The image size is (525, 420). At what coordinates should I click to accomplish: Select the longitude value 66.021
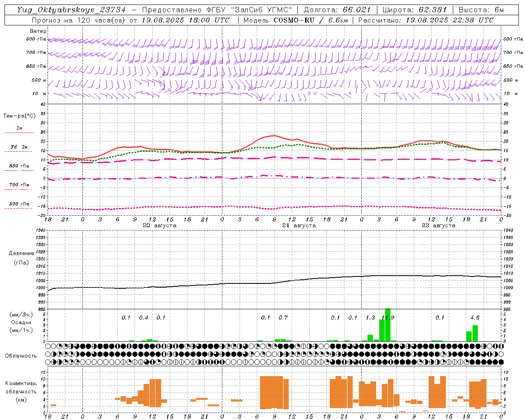pos(356,10)
